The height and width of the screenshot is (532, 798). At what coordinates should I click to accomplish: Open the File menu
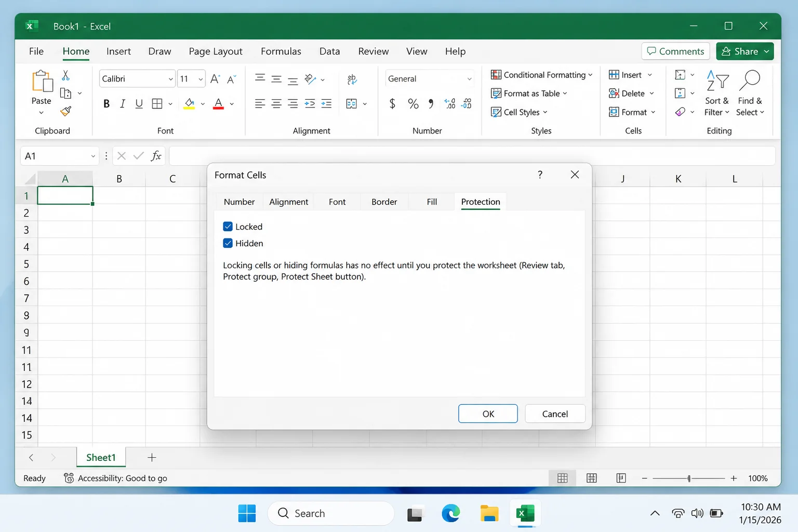36,51
